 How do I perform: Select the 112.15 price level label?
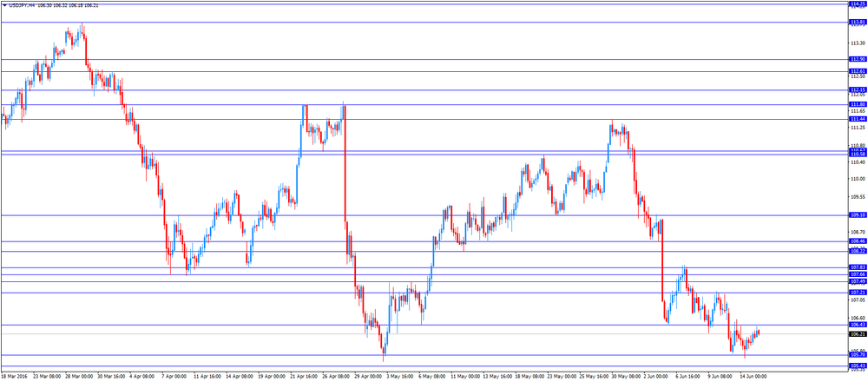point(858,90)
